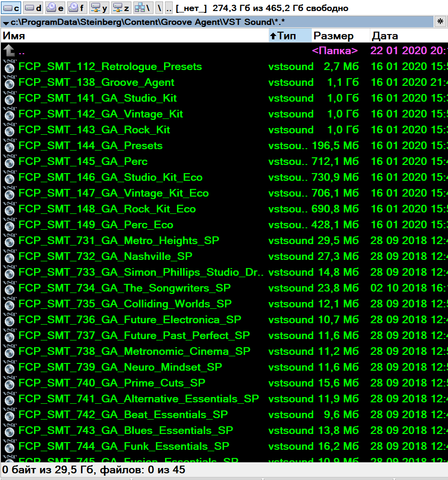Click date 22 01 2020 of parent folder row

(399, 50)
